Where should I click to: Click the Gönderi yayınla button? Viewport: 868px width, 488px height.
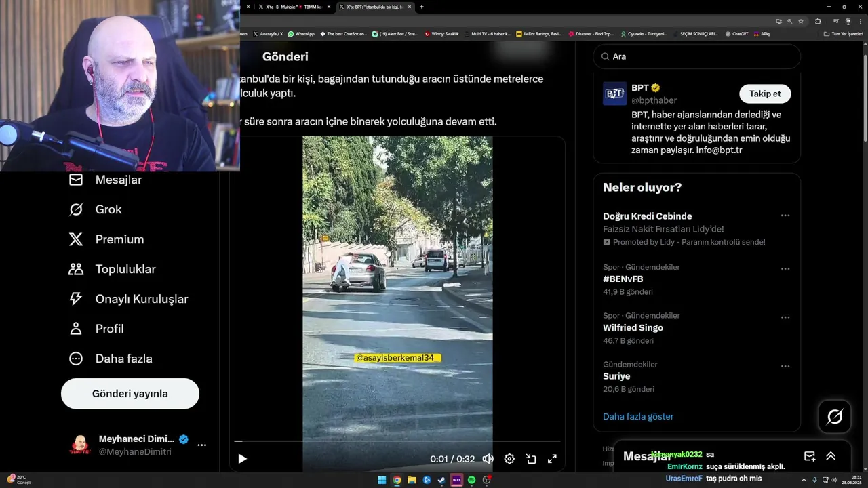[130, 394]
